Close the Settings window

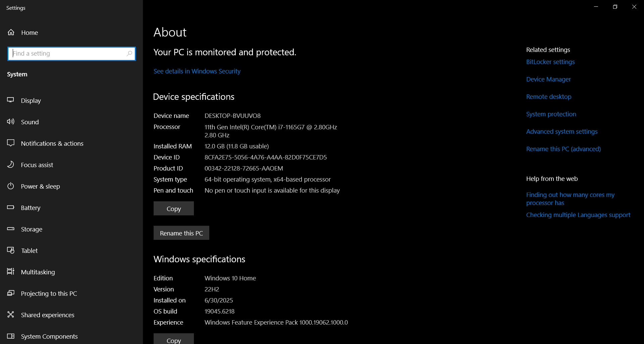[x=634, y=7]
